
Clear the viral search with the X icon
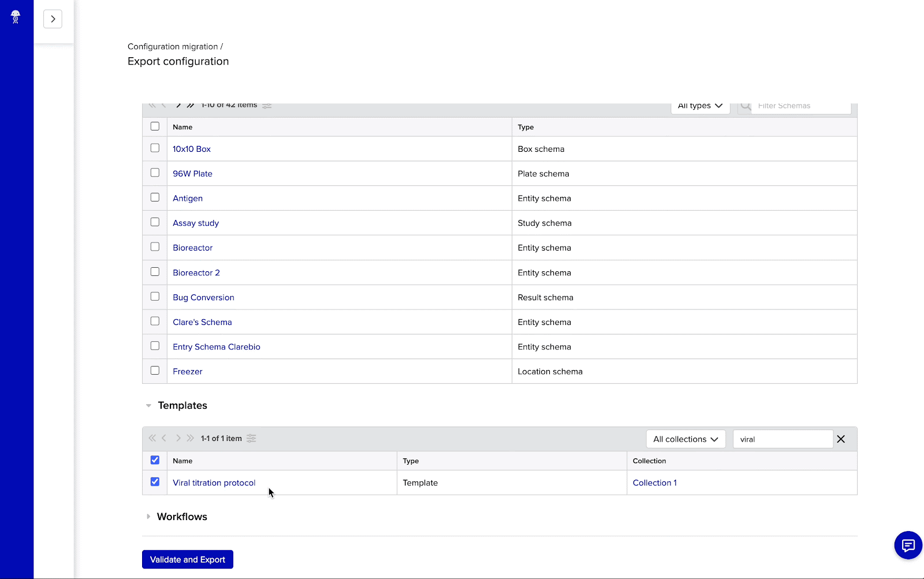click(x=841, y=439)
